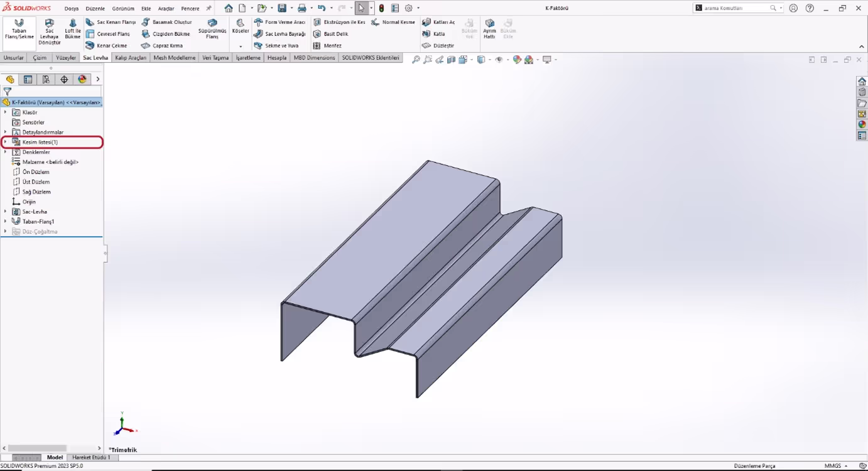Image resolution: width=868 pixels, height=471 pixels.
Task: Click Sac Levha Bayrağı tool
Action: pos(279,34)
